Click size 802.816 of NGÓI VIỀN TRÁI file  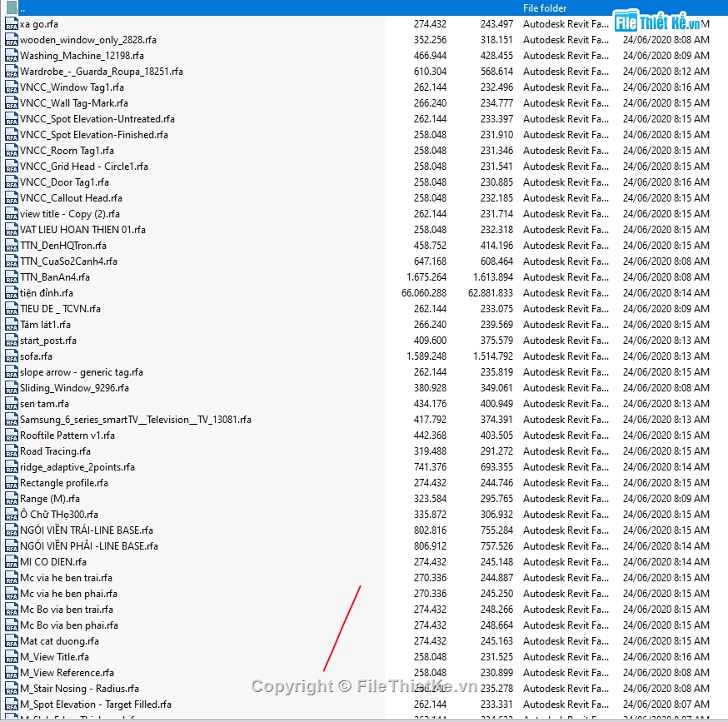(x=430, y=530)
